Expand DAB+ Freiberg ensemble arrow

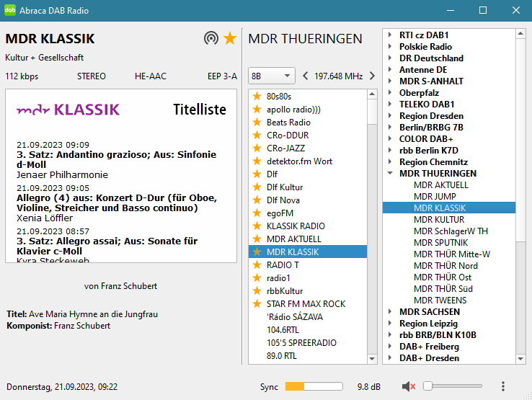(x=390, y=347)
